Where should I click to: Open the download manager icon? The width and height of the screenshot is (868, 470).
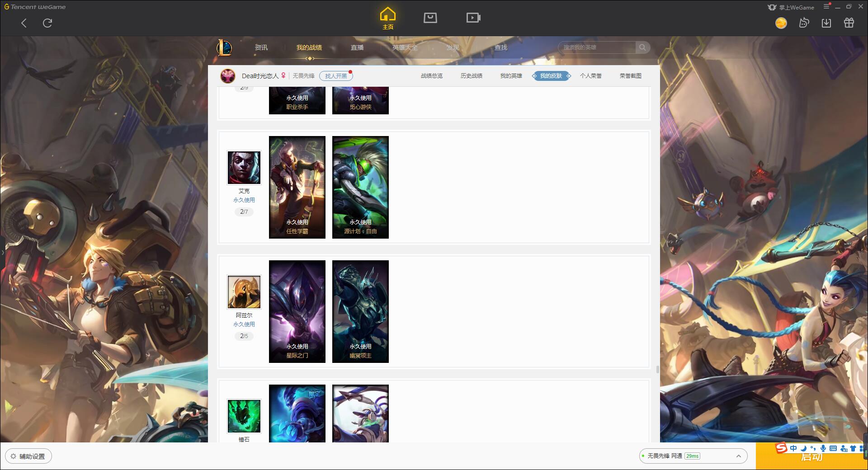[826, 23]
